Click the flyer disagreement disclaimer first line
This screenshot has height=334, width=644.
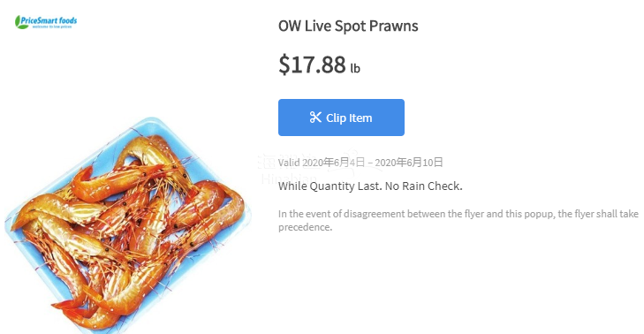pos(458,214)
